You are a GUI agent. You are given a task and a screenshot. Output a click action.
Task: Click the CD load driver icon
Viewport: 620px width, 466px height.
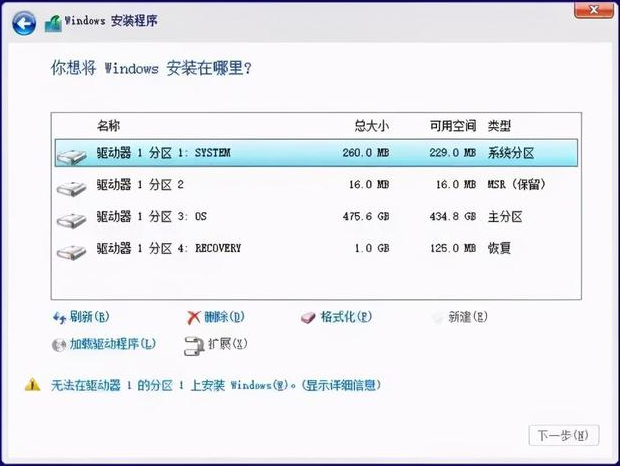point(59,345)
